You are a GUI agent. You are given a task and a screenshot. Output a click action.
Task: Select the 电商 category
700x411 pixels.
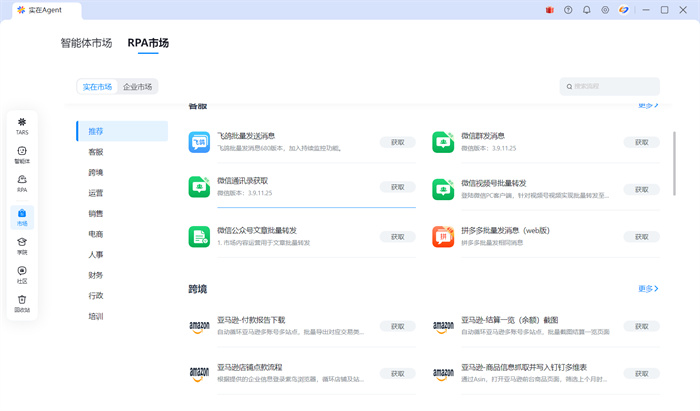[x=96, y=234]
